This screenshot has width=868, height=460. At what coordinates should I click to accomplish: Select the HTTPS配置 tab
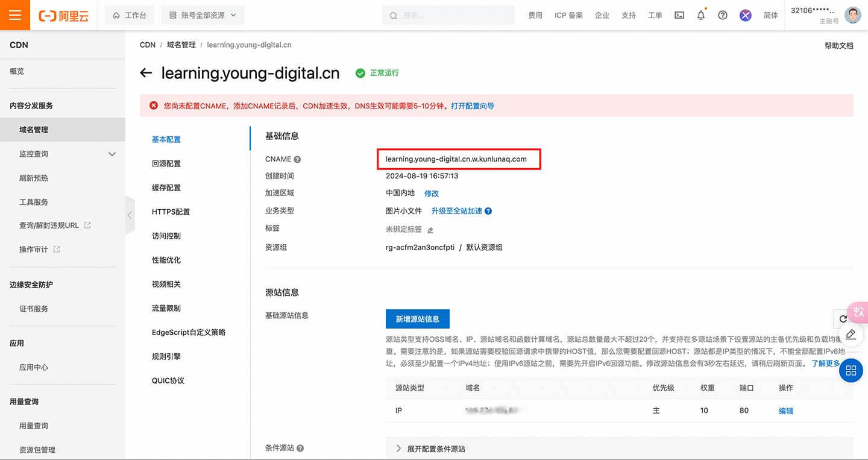coord(171,212)
